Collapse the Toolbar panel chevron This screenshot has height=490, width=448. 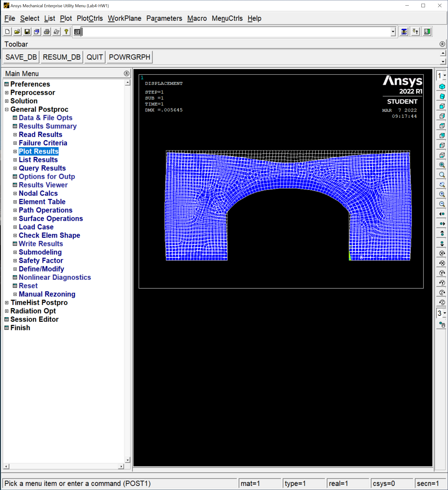pyautogui.click(x=442, y=44)
